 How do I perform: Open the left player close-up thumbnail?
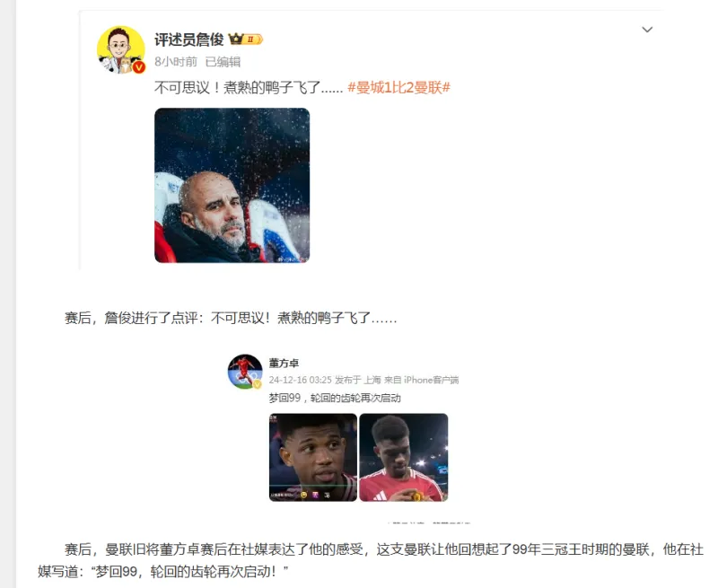[312, 458]
